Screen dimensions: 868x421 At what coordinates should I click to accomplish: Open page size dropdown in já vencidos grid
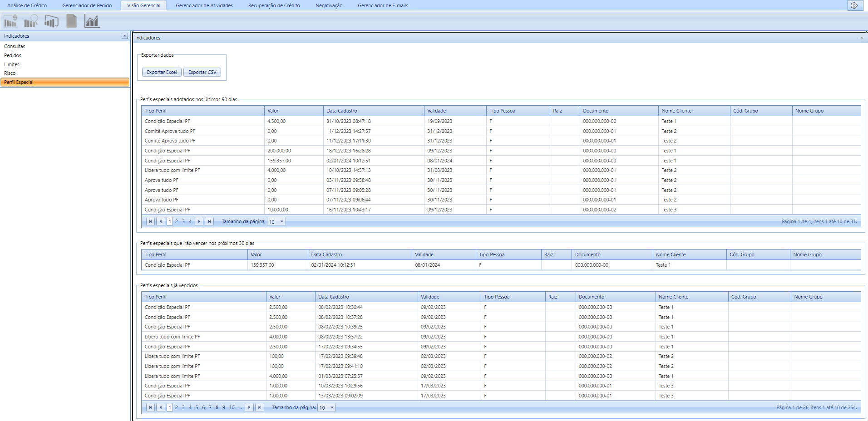click(x=332, y=408)
